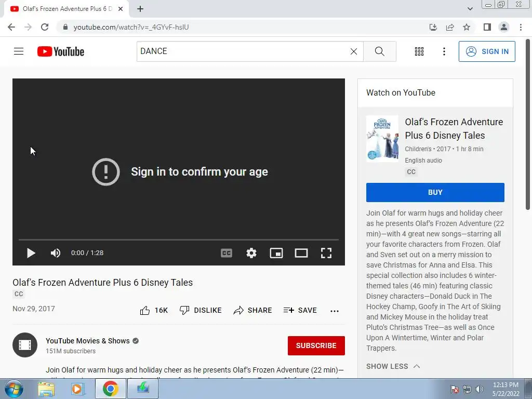Enter full screen mode
532x399 pixels.
point(326,253)
